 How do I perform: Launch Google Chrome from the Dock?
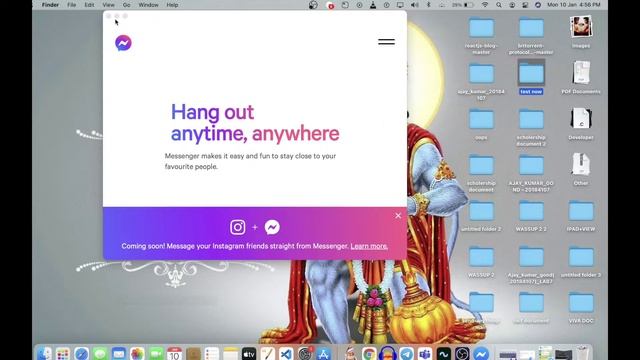point(369,353)
